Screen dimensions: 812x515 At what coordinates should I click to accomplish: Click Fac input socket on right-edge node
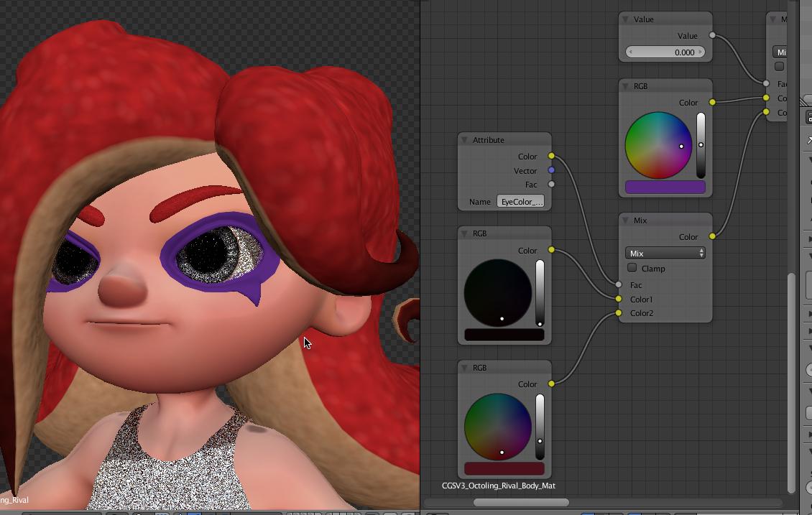[x=767, y=83]
